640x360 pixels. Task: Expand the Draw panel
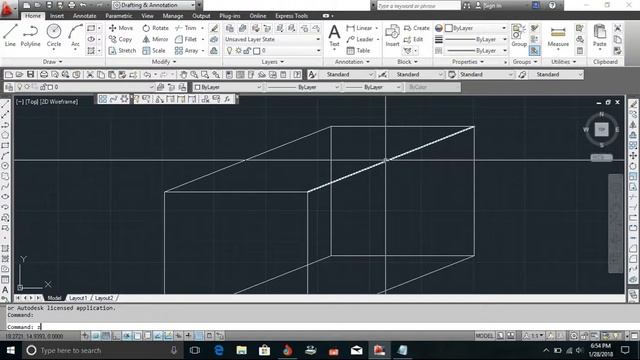pyautogui.click(x=52, y=62)
